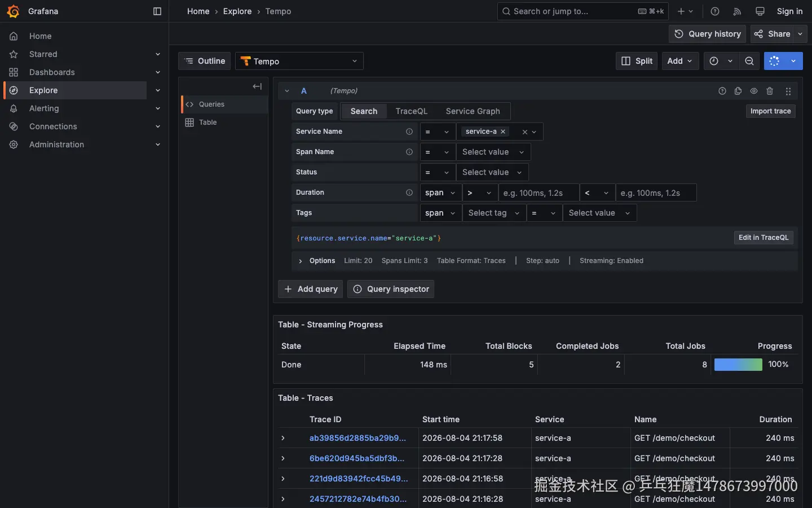Switch query type to TraceQL
The width and height of the screenshot is (812, 508).
click(412, 111)
